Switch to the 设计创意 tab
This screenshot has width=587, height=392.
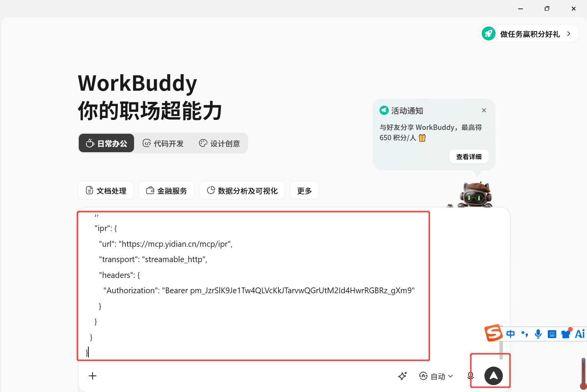(219, 143)
